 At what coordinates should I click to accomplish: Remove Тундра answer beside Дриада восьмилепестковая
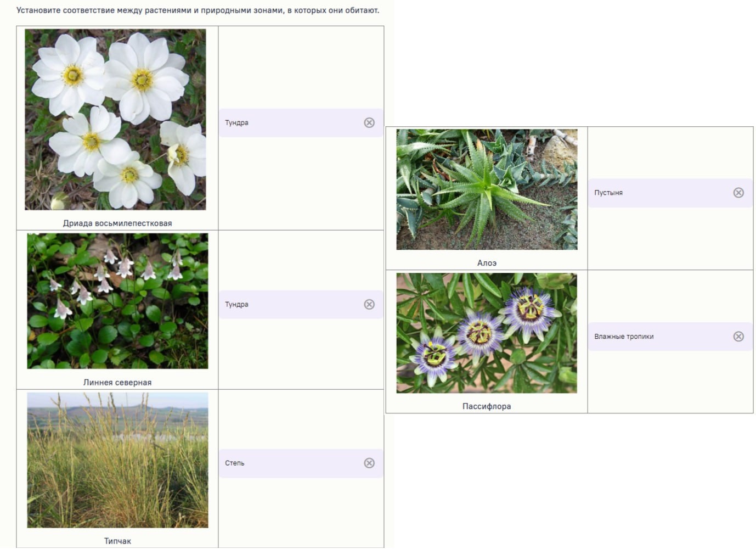point(369,123)
